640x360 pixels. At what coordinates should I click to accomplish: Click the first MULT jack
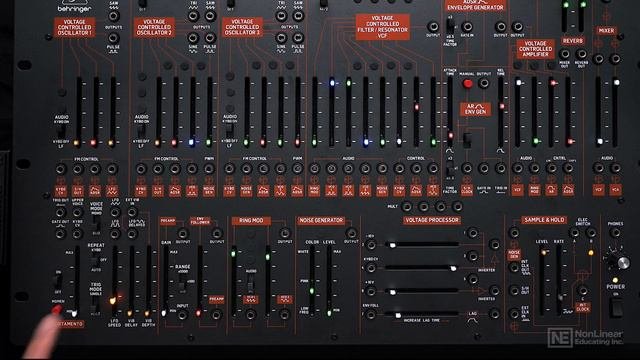point(407,207)
